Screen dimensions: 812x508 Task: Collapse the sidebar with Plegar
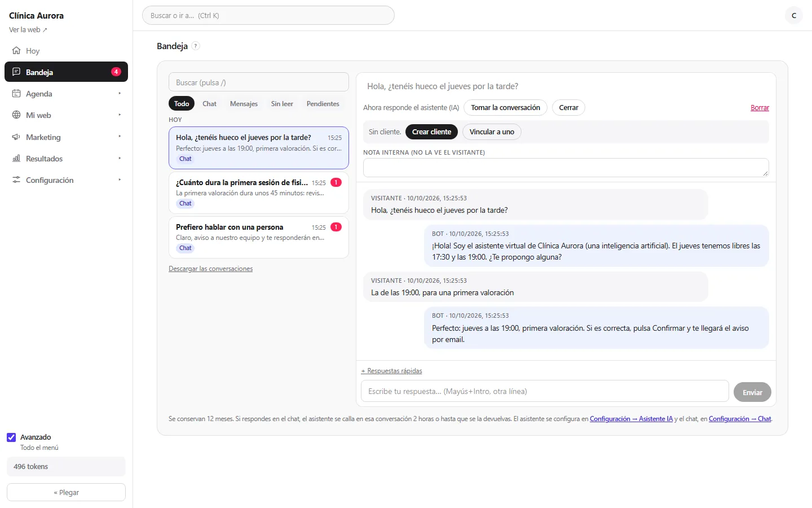pos(66,492)
